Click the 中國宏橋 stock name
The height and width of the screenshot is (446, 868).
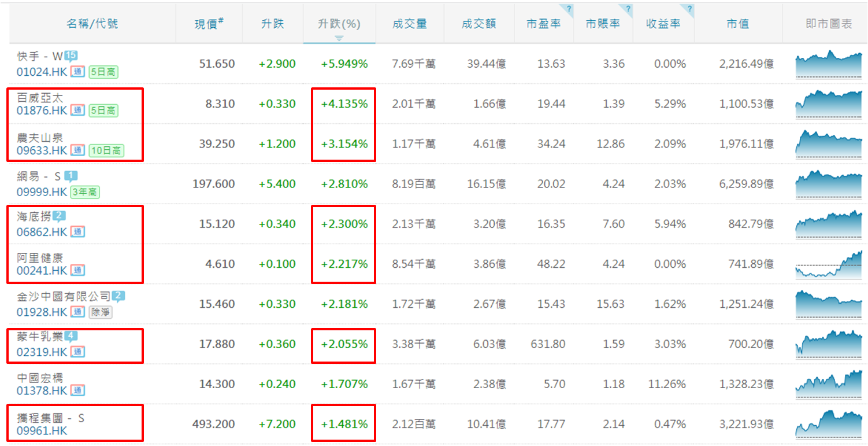(40, 378)
